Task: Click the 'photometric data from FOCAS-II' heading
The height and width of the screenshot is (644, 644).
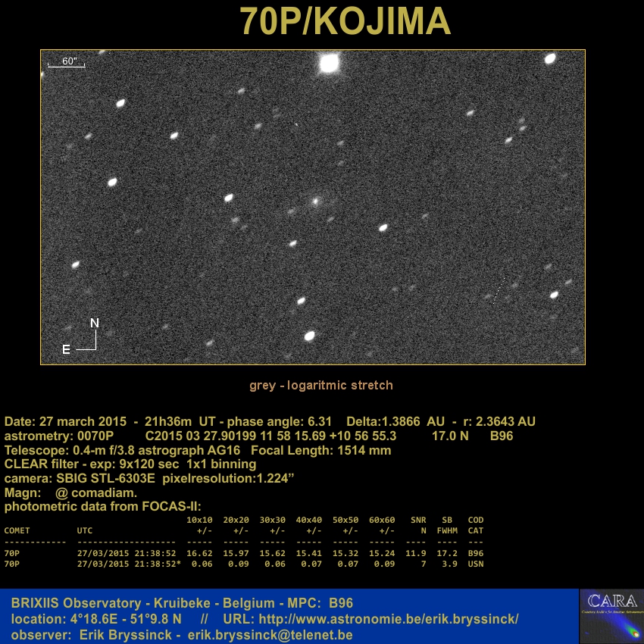Action: [102, 505]
